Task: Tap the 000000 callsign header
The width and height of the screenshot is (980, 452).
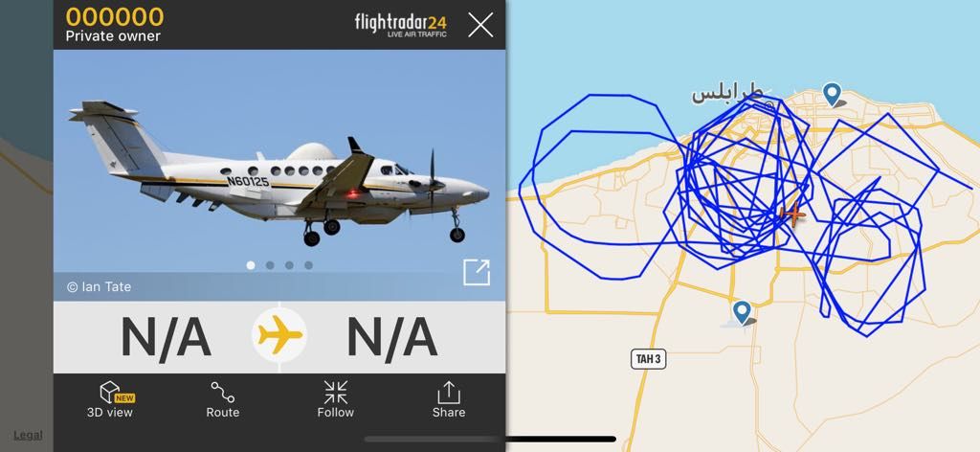Action: (115, 17)
